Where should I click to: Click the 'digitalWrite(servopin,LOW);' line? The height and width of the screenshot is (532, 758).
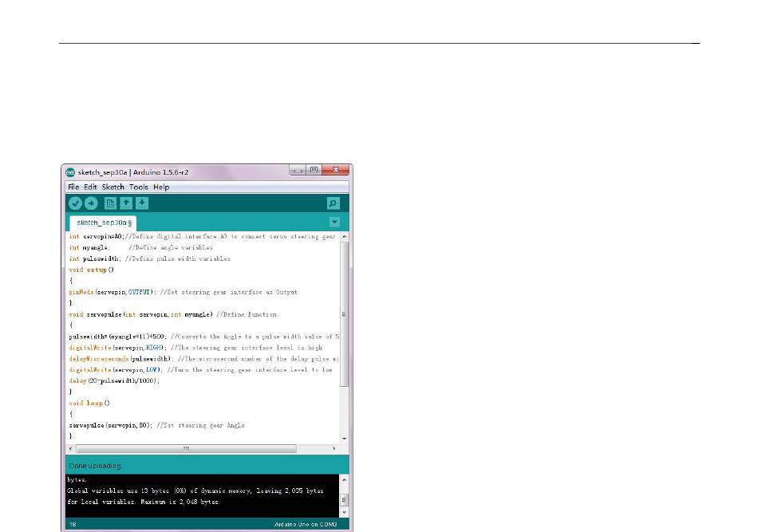pos(200,370)
